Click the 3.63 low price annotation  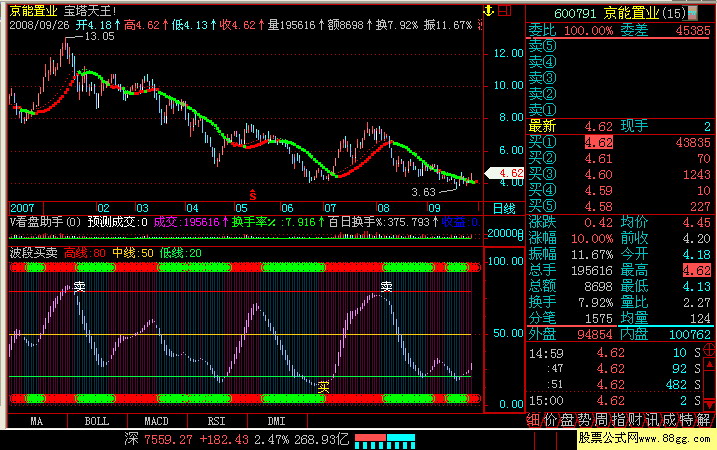[x=423, y=192]
